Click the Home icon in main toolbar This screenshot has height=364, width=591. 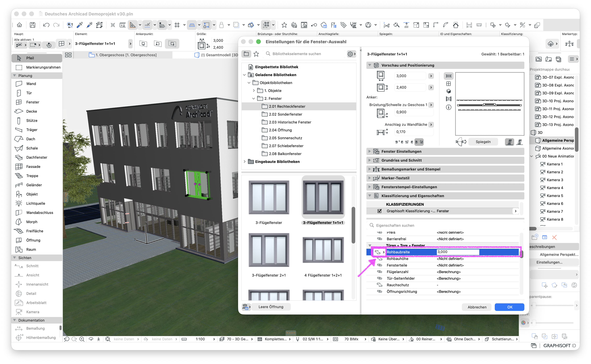point(19,25)
